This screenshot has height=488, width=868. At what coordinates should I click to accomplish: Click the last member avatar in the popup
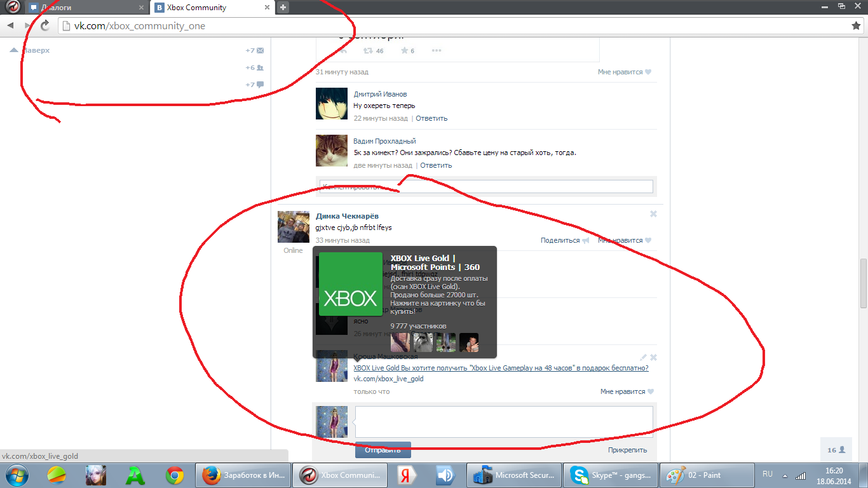point(469,342)
